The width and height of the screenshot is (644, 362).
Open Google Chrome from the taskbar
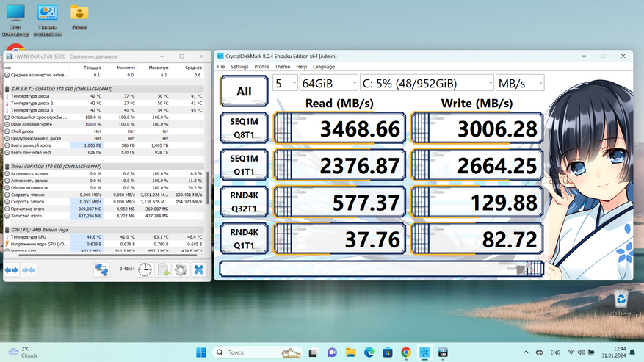[406, 352]
